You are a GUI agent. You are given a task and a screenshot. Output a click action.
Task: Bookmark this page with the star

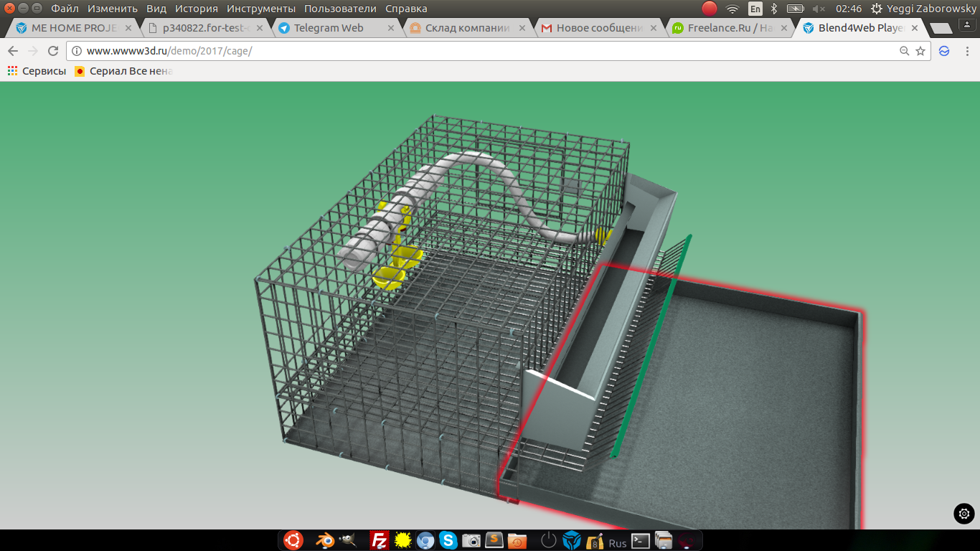pos(920,51)
